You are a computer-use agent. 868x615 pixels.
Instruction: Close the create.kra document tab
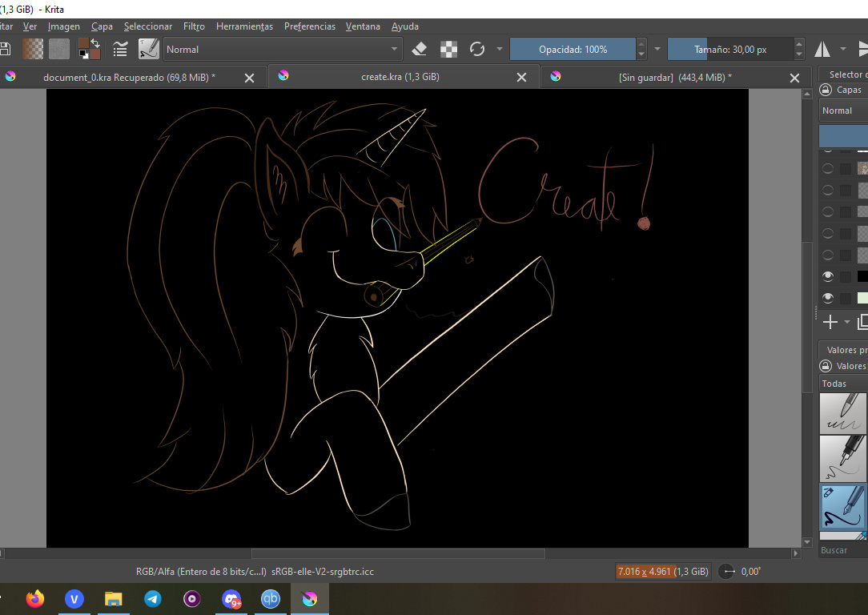[x=521, y=78]
